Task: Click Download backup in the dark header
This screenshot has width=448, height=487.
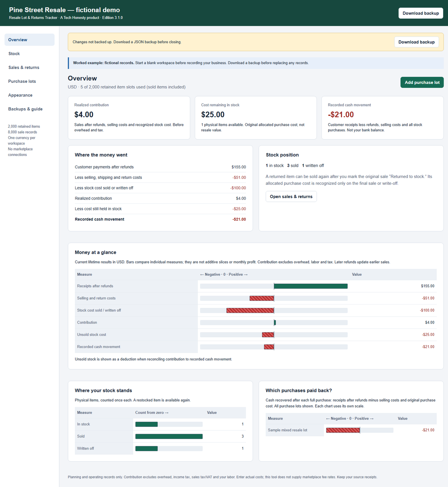Action: (x=421, y=13)
